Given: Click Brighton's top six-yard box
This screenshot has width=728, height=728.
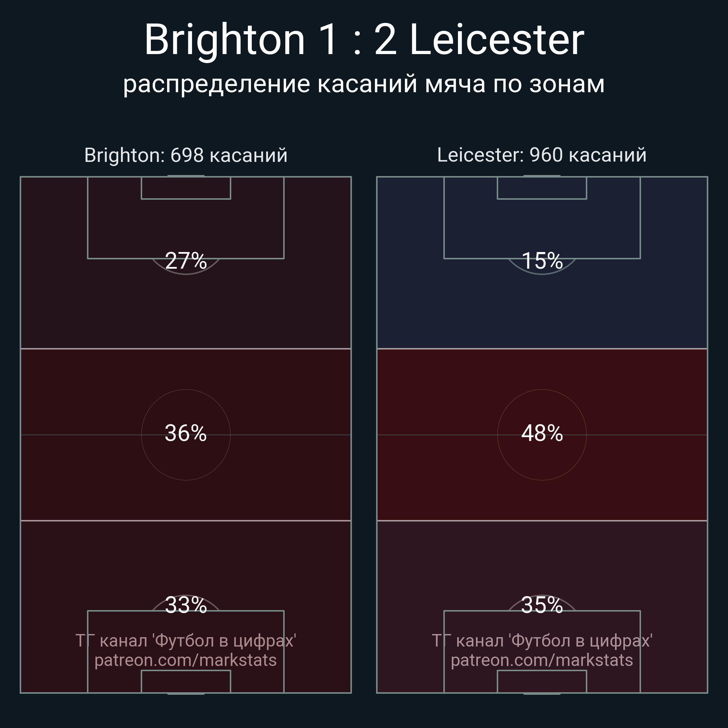Looking at the screenshot, I should (186, 188).
